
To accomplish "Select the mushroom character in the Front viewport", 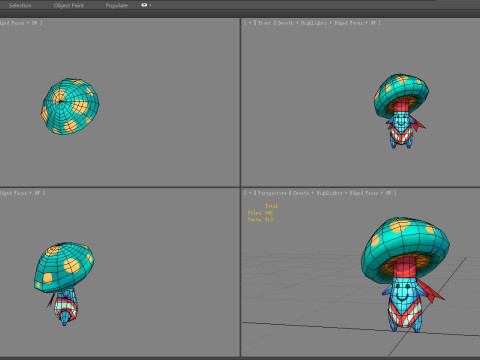I will pyautogui.click(x=401, y=111).
